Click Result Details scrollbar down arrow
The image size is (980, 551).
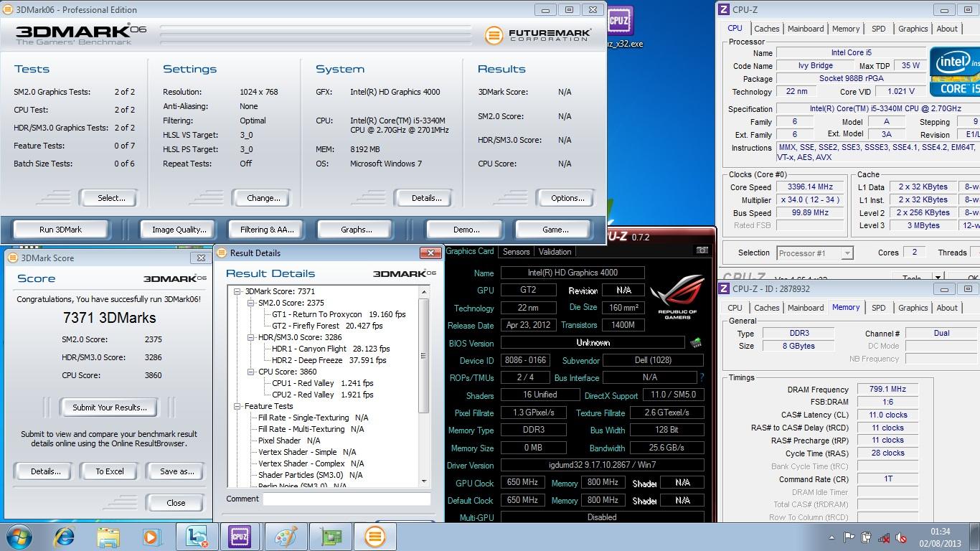[x=424, y=481]
